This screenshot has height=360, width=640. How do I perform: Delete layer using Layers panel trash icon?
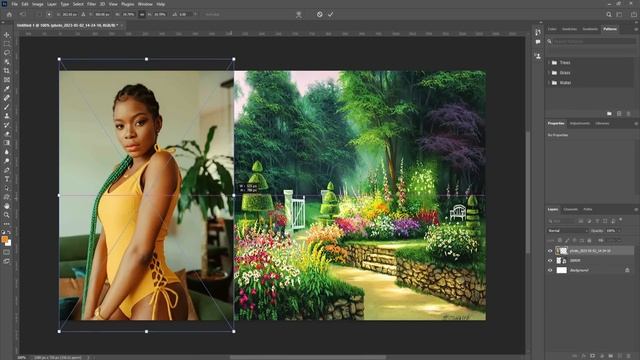point(629,356)
